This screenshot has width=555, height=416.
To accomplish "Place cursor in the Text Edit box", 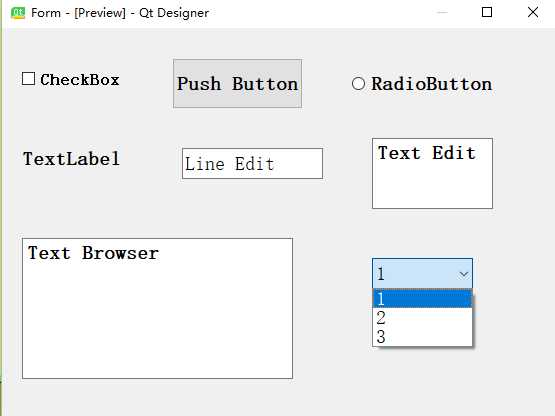I will 432,173.
